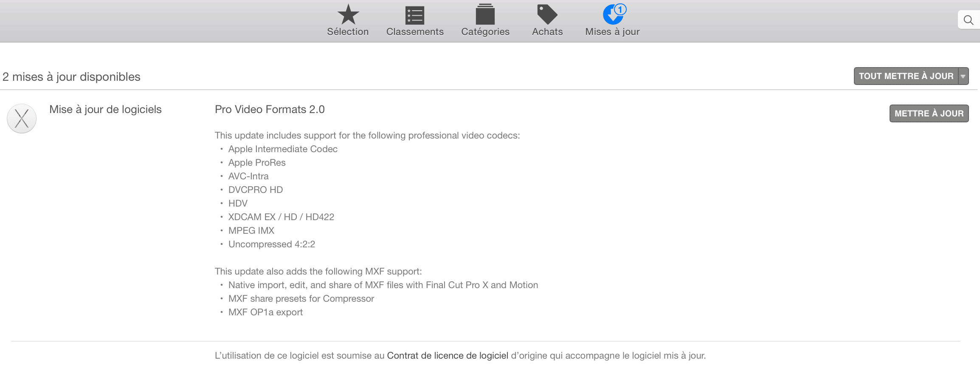
Task: Click the Pro Video Formats 2.0 title
Action: (x=270, y=110)
